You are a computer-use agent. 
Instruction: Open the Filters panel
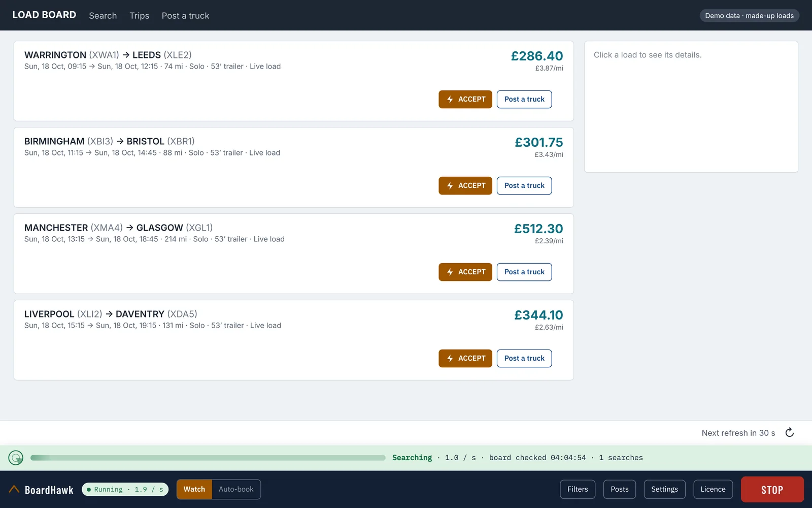[x=578, y=489]
